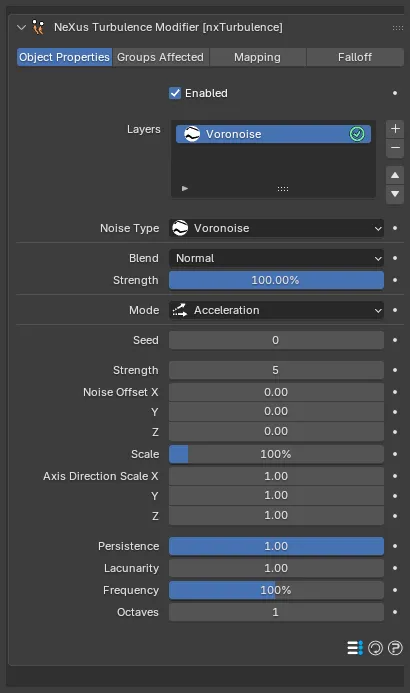Click the animate dot next to Persistence
Screen dimensions: 410x693
(395, 546)
